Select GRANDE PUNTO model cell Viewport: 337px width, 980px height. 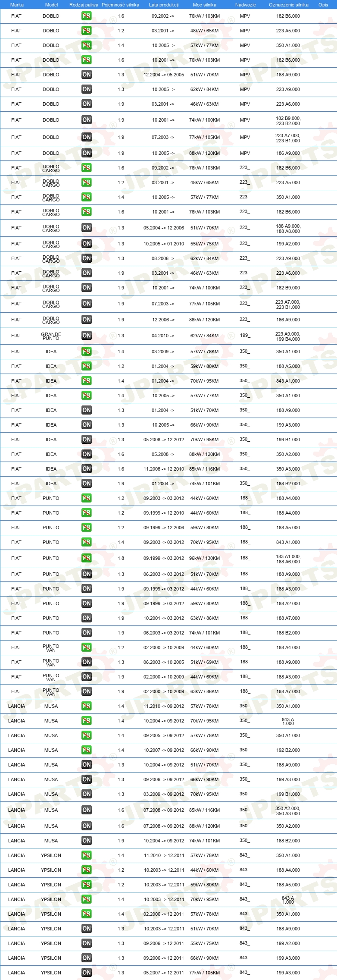(51, 336)
